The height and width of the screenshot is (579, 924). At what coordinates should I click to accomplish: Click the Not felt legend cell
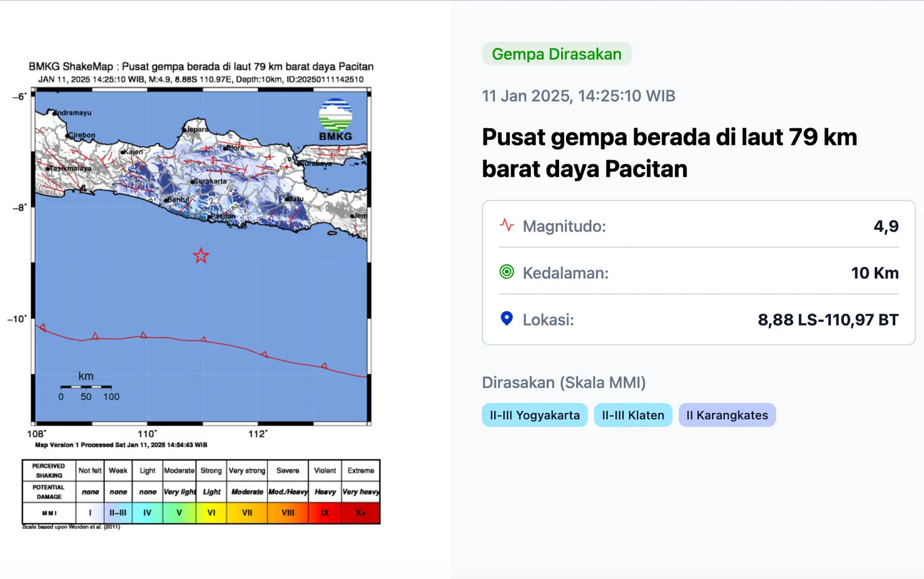click(90, 470)
